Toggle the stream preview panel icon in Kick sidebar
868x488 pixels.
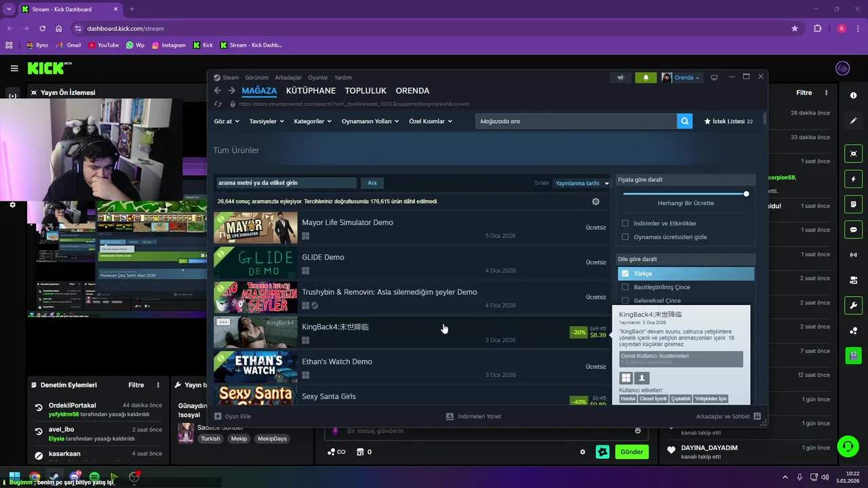853,154
